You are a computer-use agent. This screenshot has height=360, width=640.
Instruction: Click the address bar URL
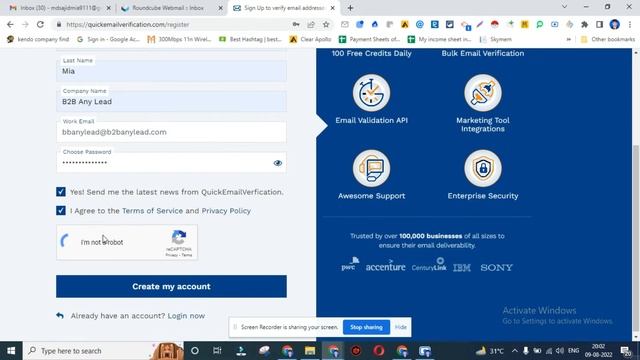(x=127, y=24)
